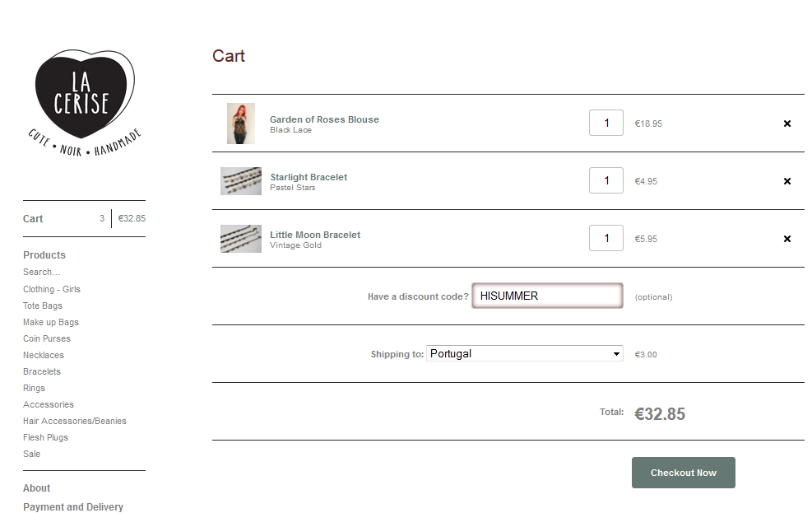This screenshot has height=513, width=812.
Task: Open the Sale category
Action: click(32, 454)
